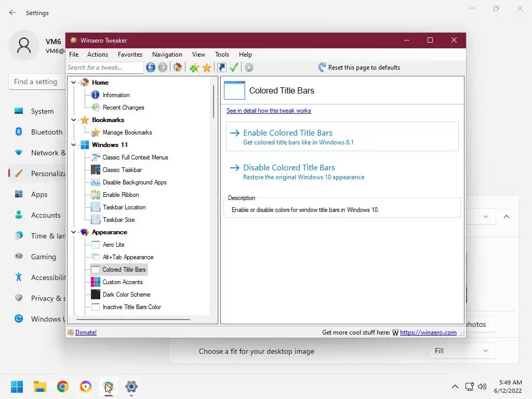Click Reset this page to defaults
This screenshot has height=399, width=532.
pos(359,68)
